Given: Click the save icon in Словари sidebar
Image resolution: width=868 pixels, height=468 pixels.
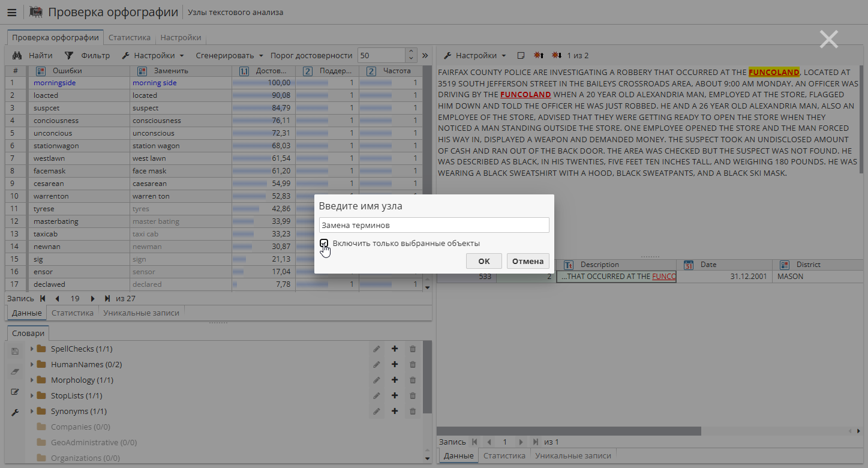Looking at the screenshot, I should point(16,352).
